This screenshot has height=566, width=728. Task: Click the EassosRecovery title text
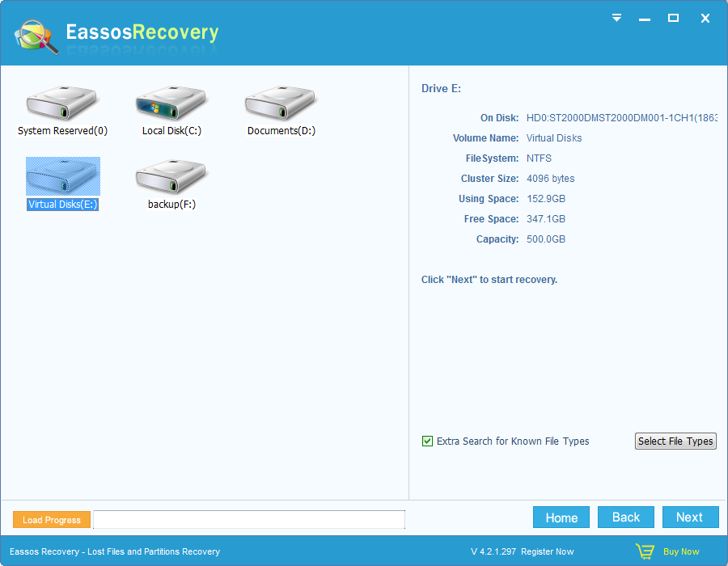142,32
